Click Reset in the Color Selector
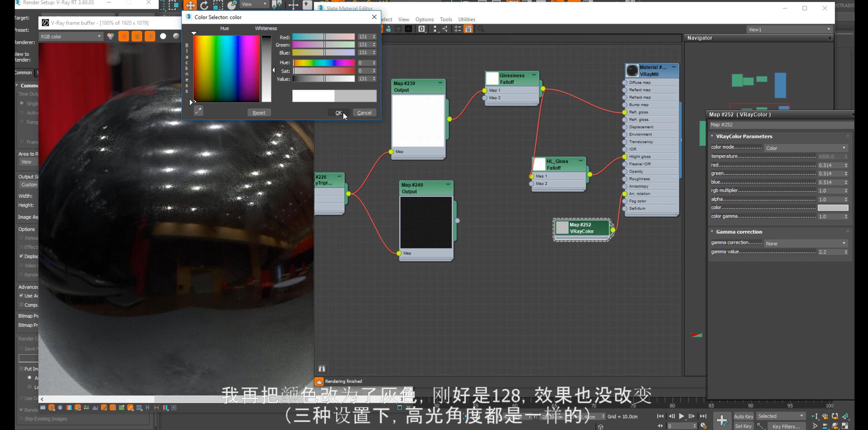Screen dimensions: 868x430 [x=259, y=113]
